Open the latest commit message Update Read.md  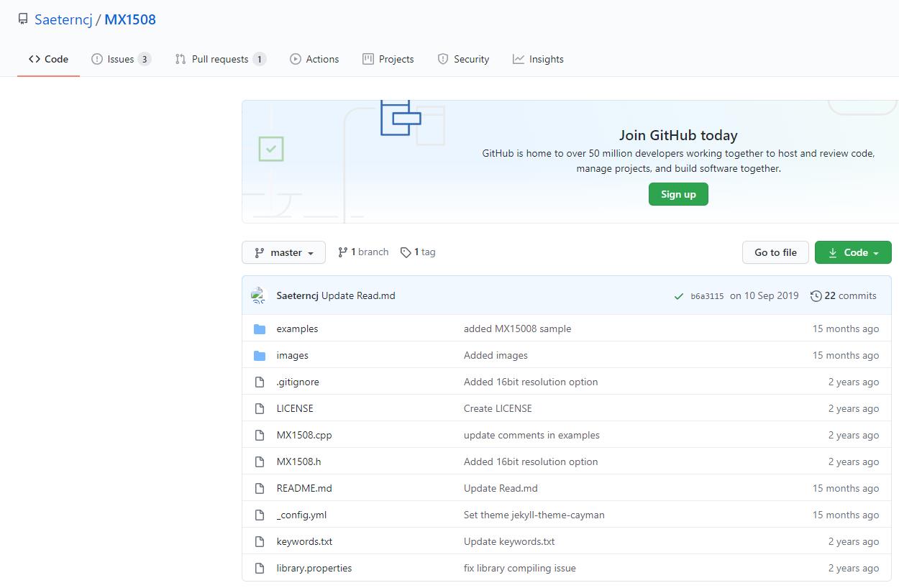(358, 295)
